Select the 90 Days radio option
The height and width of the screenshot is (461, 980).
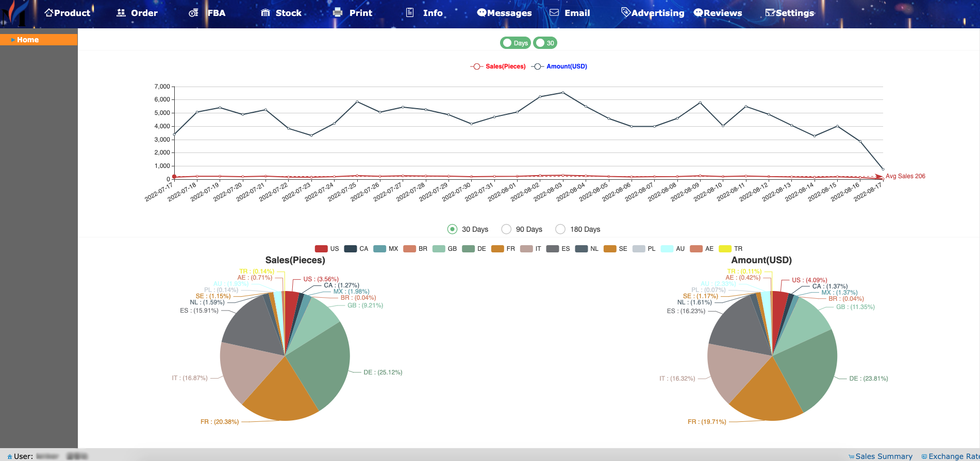(x=506, y=229)
